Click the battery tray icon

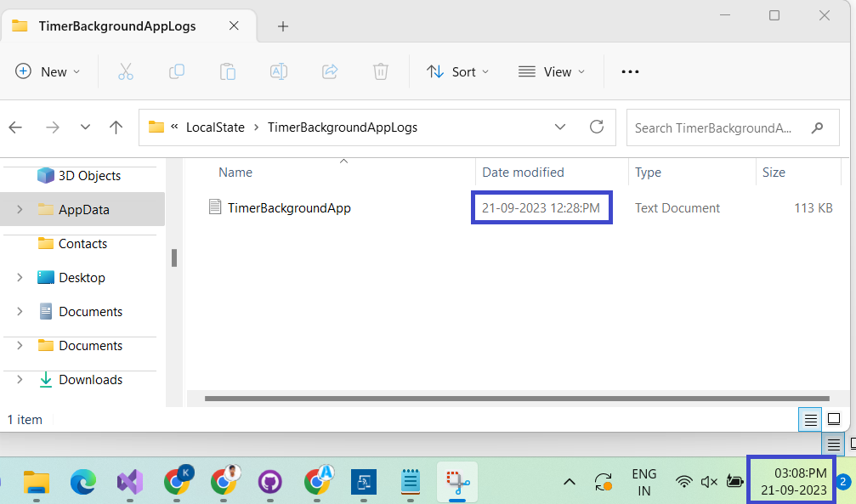click(734, 482)
